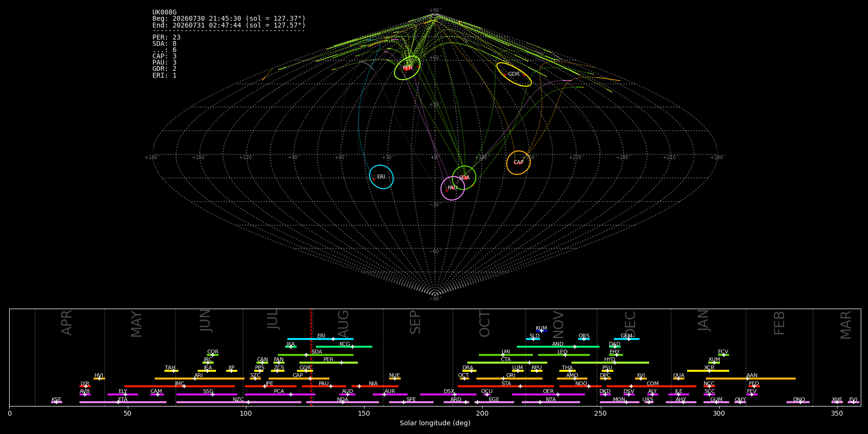Click the blue KUM shower bar in timeline
Image resolution: width=868 pixels, height=434 pixels.
click(x=542, y=331)
